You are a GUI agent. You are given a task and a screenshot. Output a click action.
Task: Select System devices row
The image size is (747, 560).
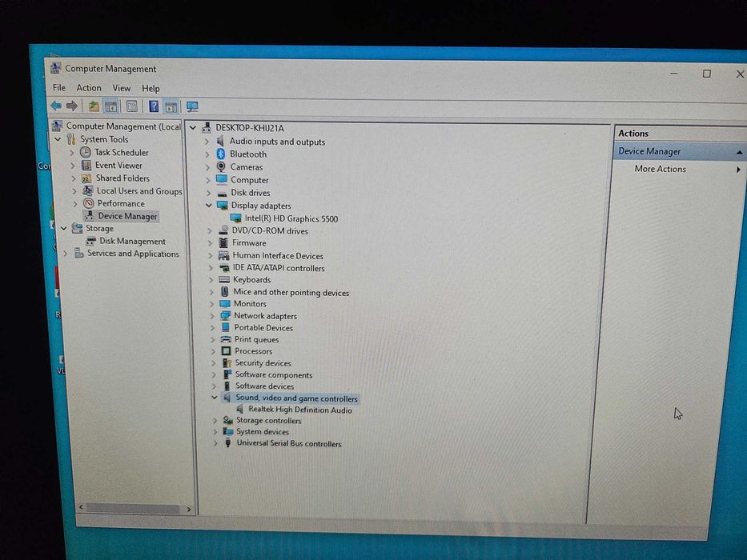point(263,431)
